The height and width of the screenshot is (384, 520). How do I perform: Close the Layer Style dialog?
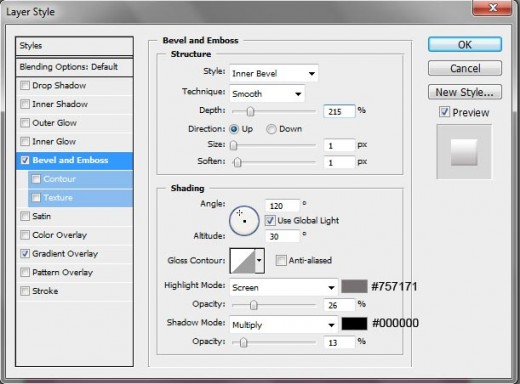[492, 7]
